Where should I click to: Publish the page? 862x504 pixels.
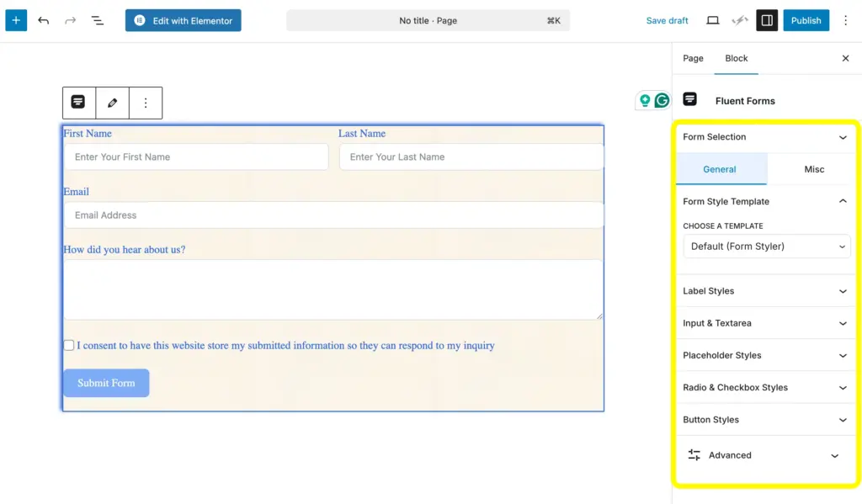(806, 20)
